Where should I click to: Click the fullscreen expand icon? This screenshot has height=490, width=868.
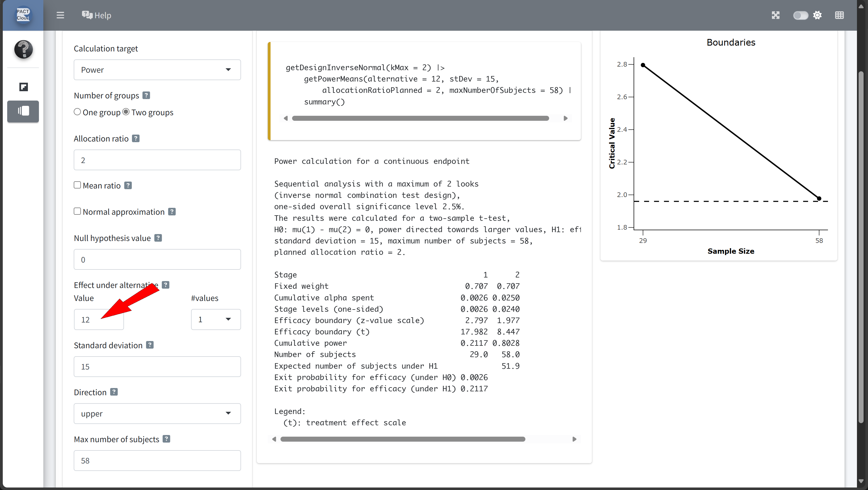pos(775,15)
